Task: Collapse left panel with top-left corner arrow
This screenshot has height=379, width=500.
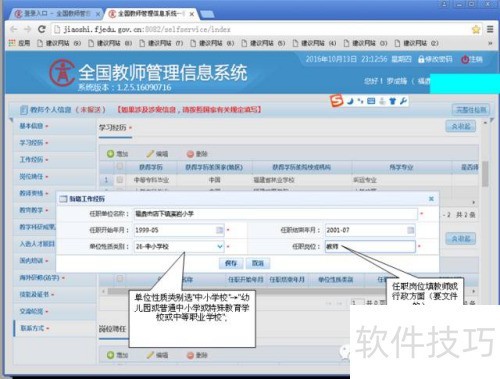Action: (x=11, y=120)
